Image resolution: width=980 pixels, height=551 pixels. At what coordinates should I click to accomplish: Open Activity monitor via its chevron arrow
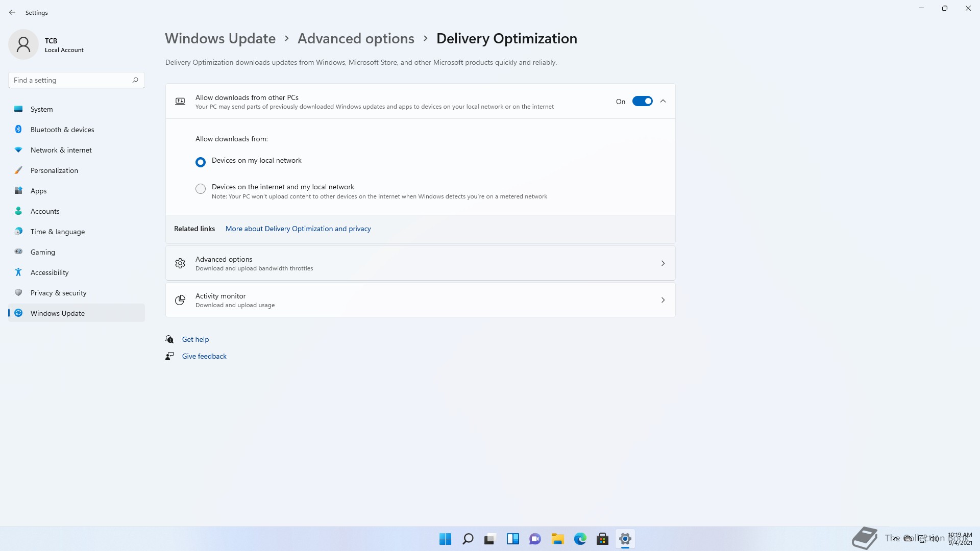[x=663, y=300]
